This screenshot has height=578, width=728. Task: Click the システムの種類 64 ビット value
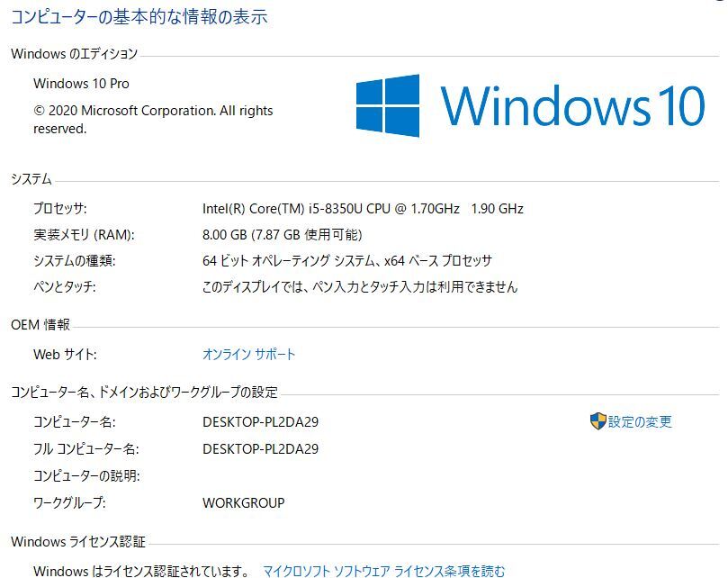click(x=347, y=261)
